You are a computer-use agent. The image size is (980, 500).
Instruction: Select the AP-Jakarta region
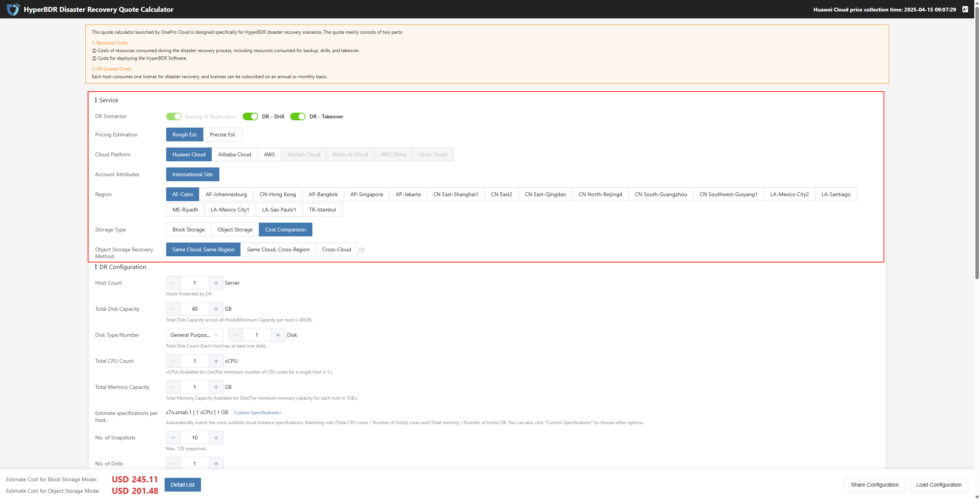pos(408,194)
